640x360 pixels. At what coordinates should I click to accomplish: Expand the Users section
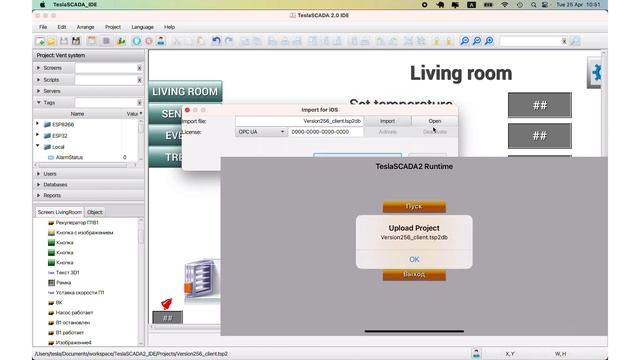(x=39, y=173)
